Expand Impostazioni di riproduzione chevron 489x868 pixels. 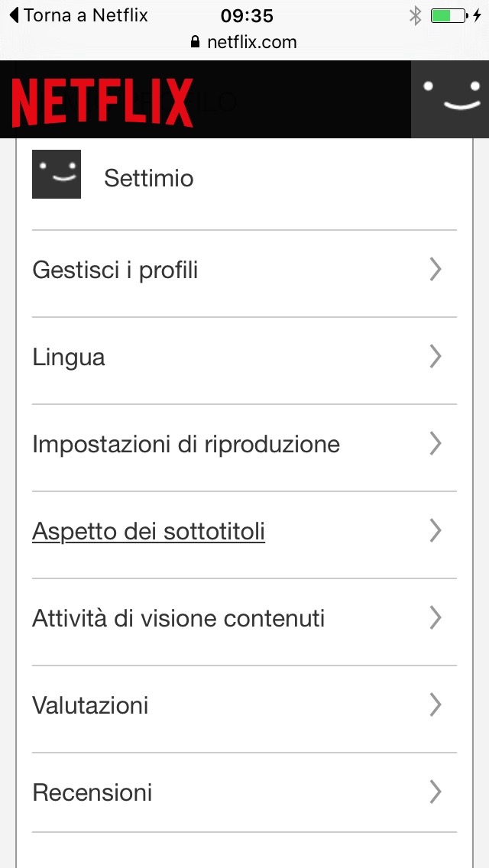[x=436, y=443]
